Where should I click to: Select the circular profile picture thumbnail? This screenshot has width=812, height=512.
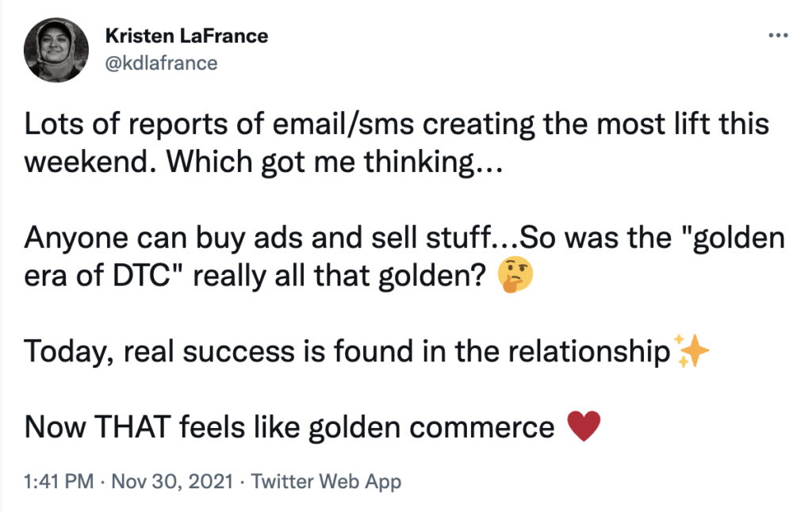tap(56, 51)
